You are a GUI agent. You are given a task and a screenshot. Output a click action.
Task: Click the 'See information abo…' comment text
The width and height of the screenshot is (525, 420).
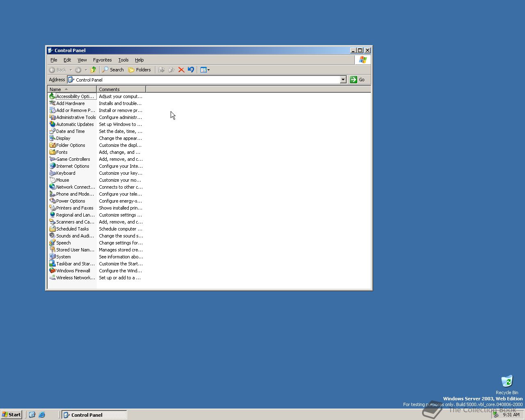[121, 257]
